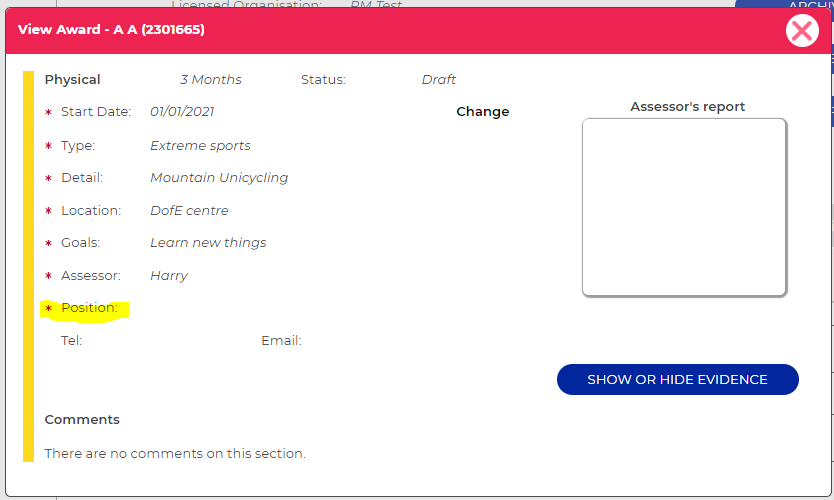834x500 pixels.
Task: Click the red asterisk beside Detail
Action: point(48,179)
